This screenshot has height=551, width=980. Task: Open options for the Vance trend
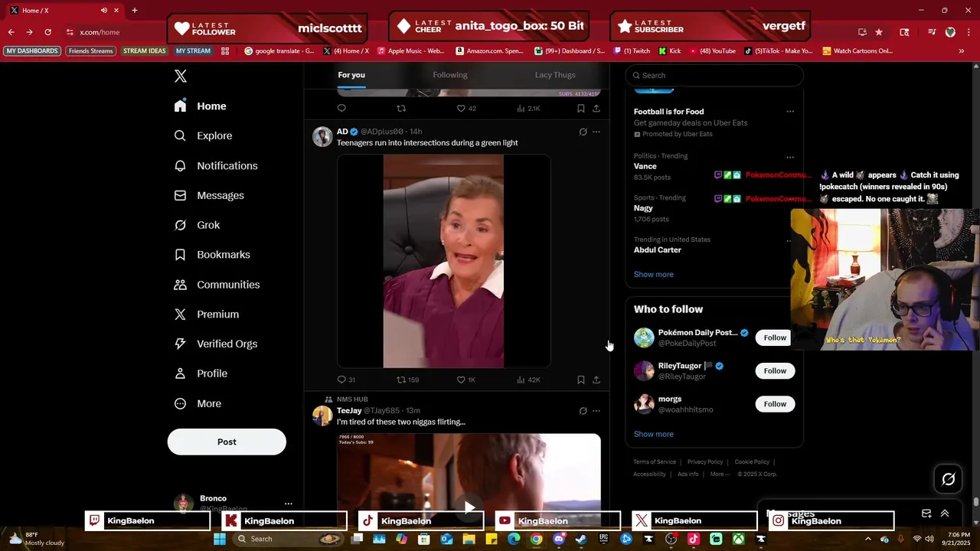tap(790, 158)
